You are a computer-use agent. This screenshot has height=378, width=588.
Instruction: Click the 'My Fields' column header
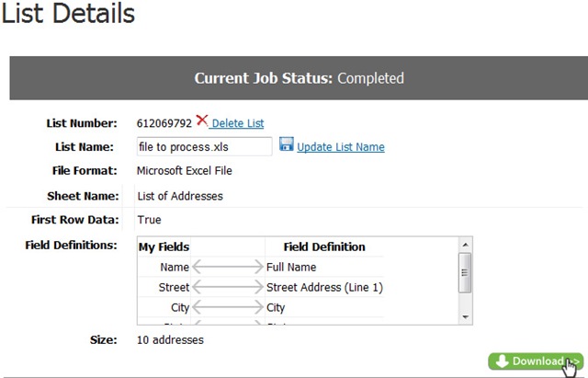coord(164,246)
